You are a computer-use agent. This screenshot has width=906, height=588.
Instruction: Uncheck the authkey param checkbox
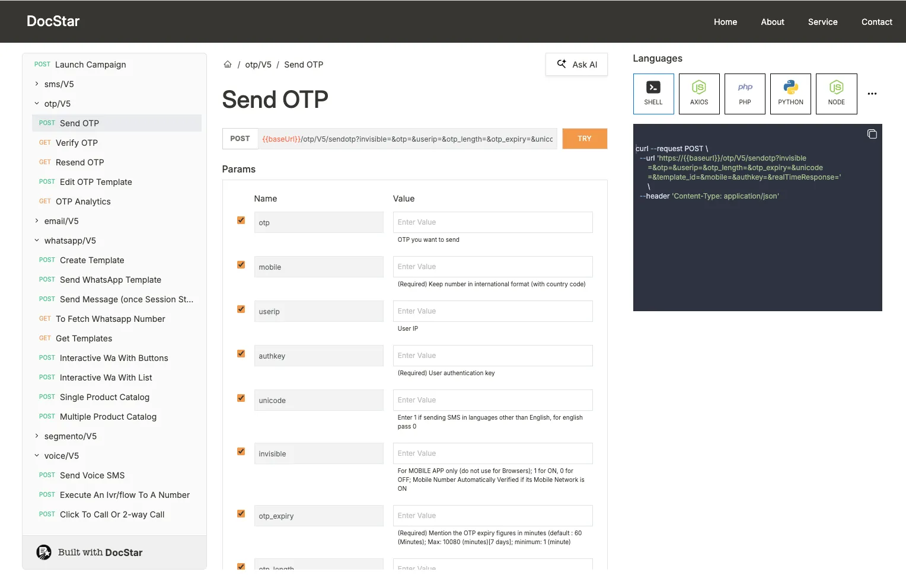pos(241,353)
